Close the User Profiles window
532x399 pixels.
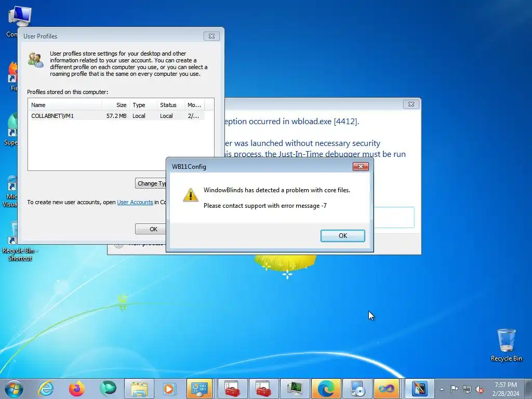click(211, 36)
